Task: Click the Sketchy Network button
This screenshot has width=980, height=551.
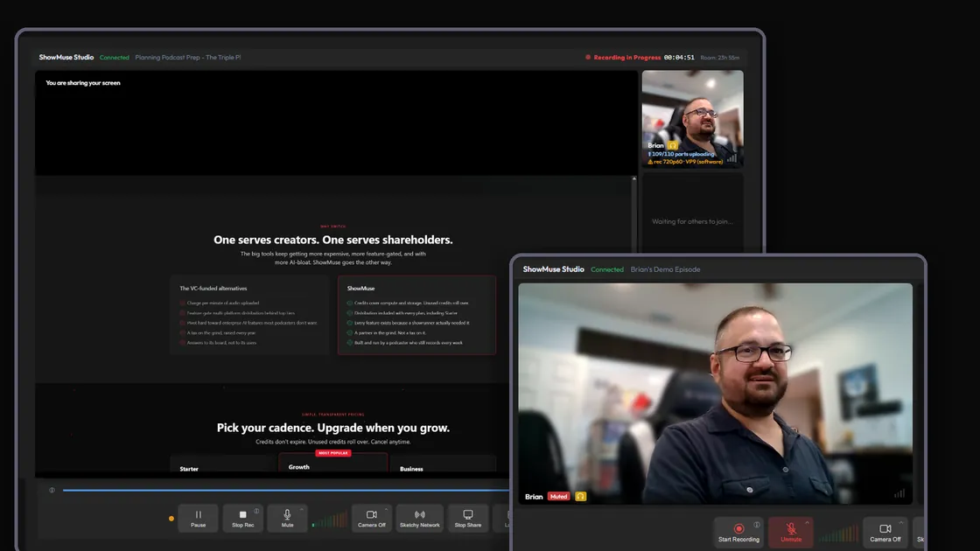Action: (x=419, y=518)
